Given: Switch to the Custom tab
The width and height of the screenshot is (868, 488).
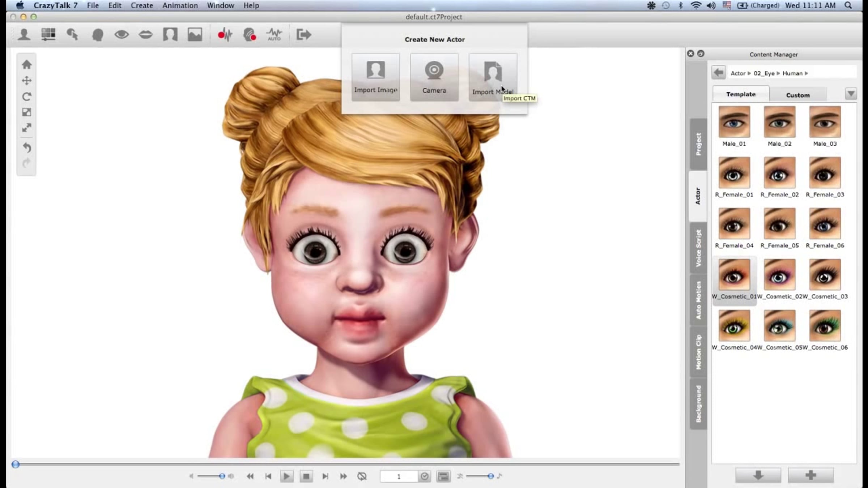Looking at the screenshot, I should pyautogui.click(x=797, y=95).
